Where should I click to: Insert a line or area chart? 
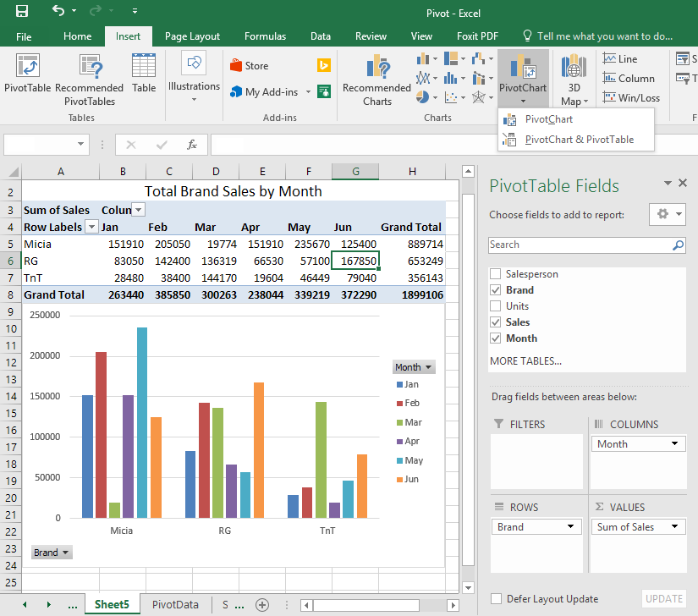point(426,79)
